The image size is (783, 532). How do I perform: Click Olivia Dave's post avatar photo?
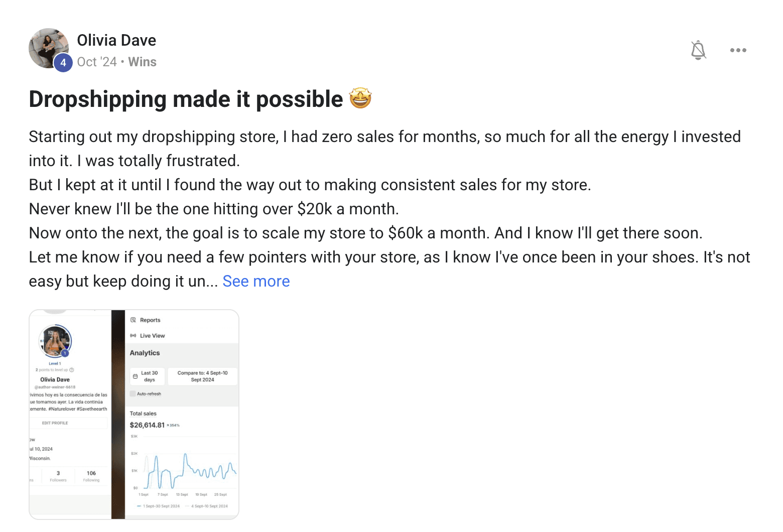(47, 47)
